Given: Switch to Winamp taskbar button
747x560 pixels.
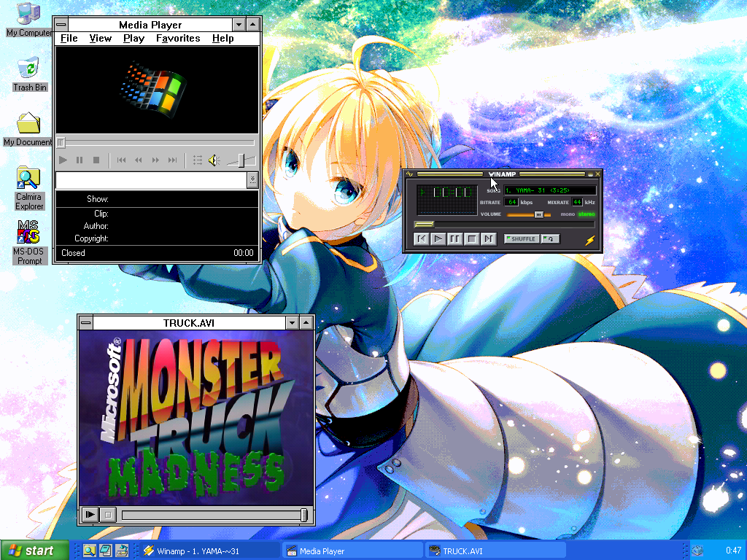Looking at the screenshot, I should pyautogui.click(x=210, y=551).
